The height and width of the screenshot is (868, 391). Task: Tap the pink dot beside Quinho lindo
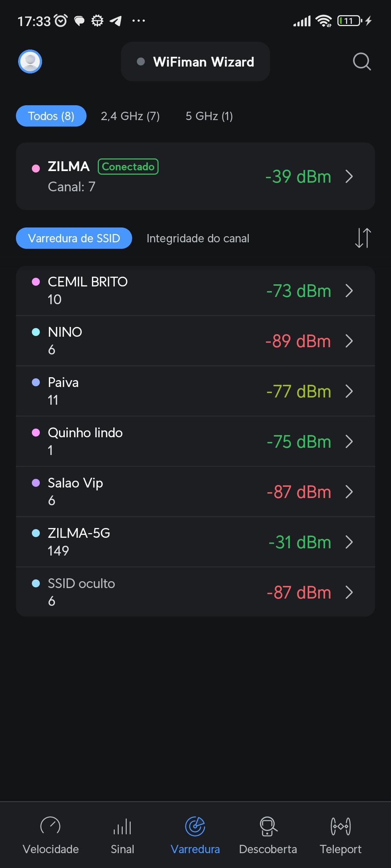36,433
